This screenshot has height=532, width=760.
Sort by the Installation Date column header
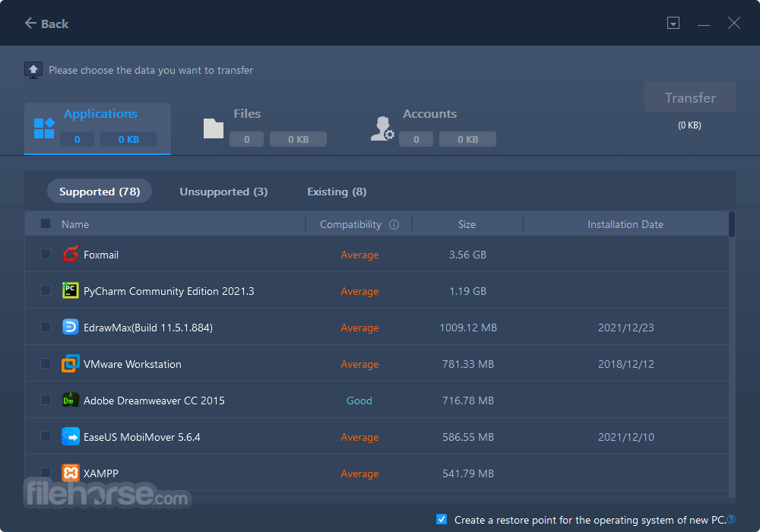click(x=625, y=224)
